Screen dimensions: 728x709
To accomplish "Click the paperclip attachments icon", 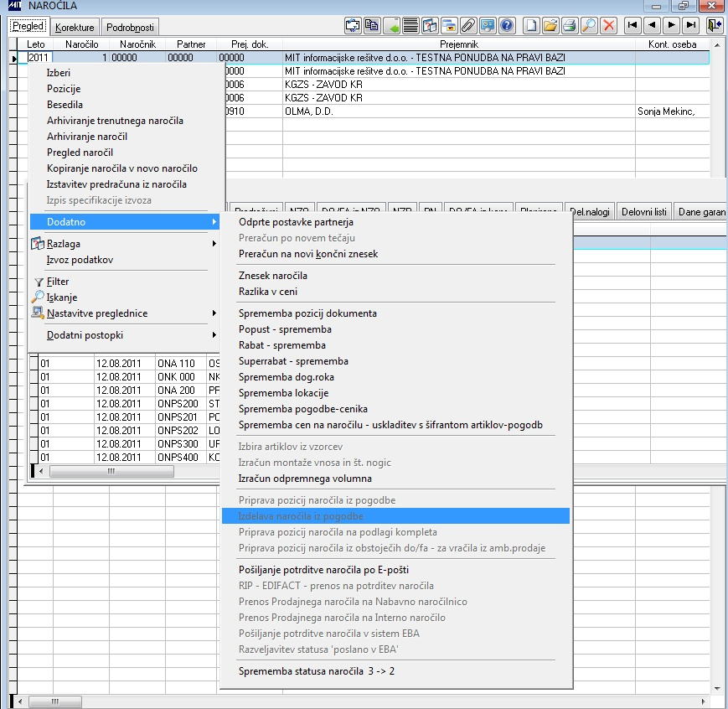I will [x=468, y=25].
